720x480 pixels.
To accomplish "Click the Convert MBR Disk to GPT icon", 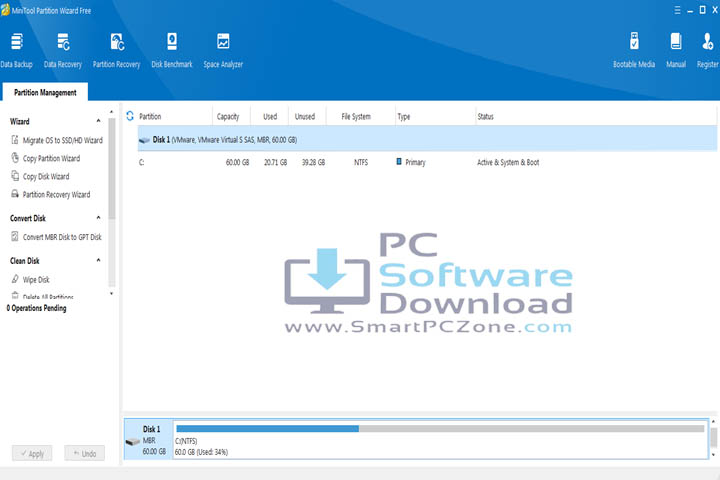I will pyautogui.click(x=15, y=237).
